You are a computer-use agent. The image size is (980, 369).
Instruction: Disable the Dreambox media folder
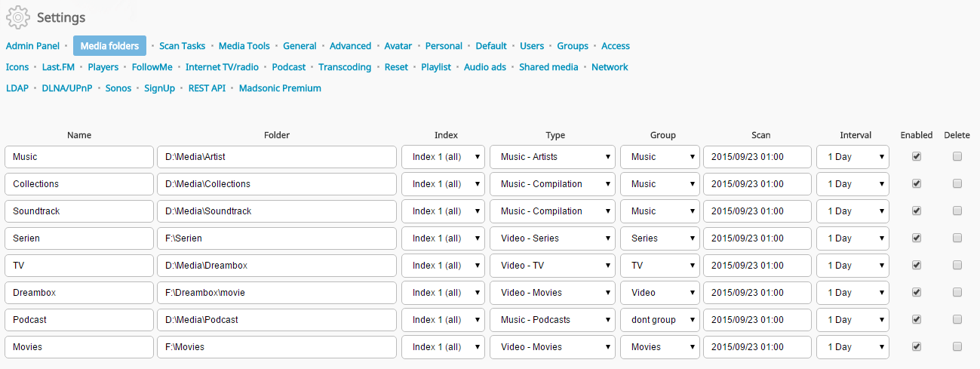coord(917,293)
